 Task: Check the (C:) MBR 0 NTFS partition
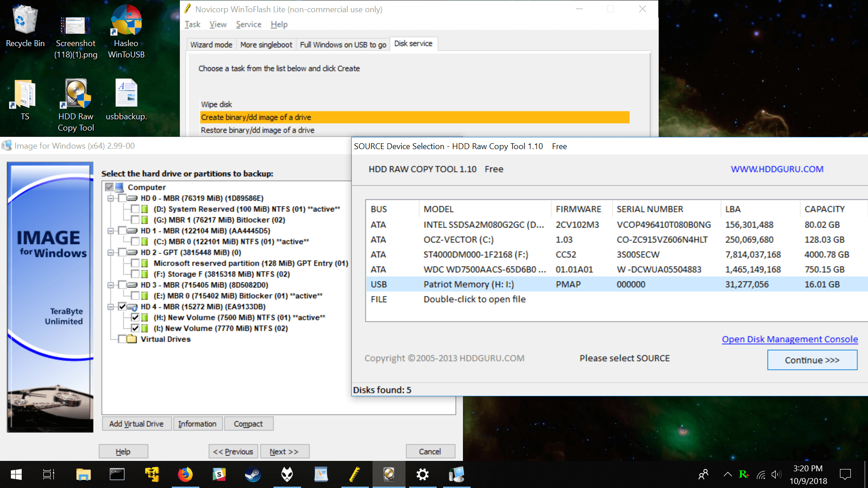(x=135, y=242)
